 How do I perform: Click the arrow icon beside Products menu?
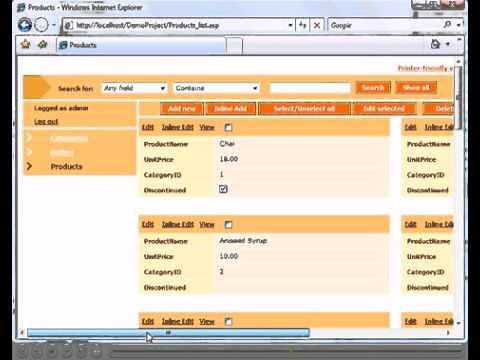[x=29, y=166]
